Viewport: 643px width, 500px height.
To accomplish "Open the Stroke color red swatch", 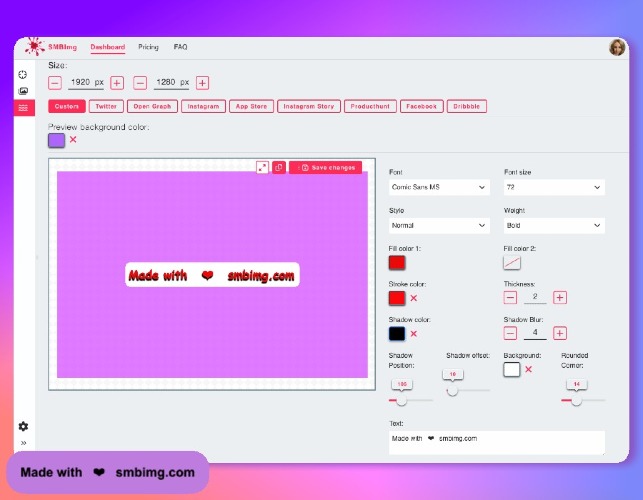I will click(x=397, y=298).
